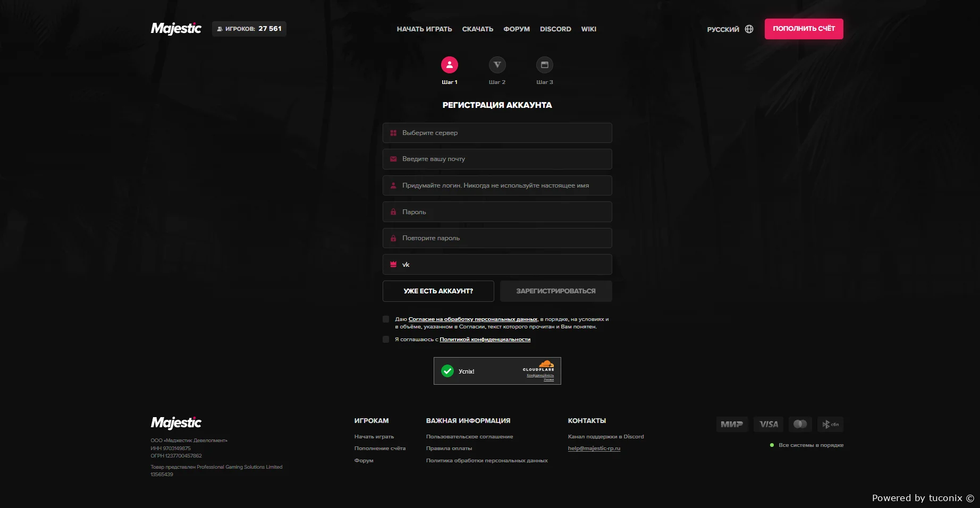Screen dimensions: 980x508
Task: Open the DISCORD navigation link
Action: click(555, 29)
